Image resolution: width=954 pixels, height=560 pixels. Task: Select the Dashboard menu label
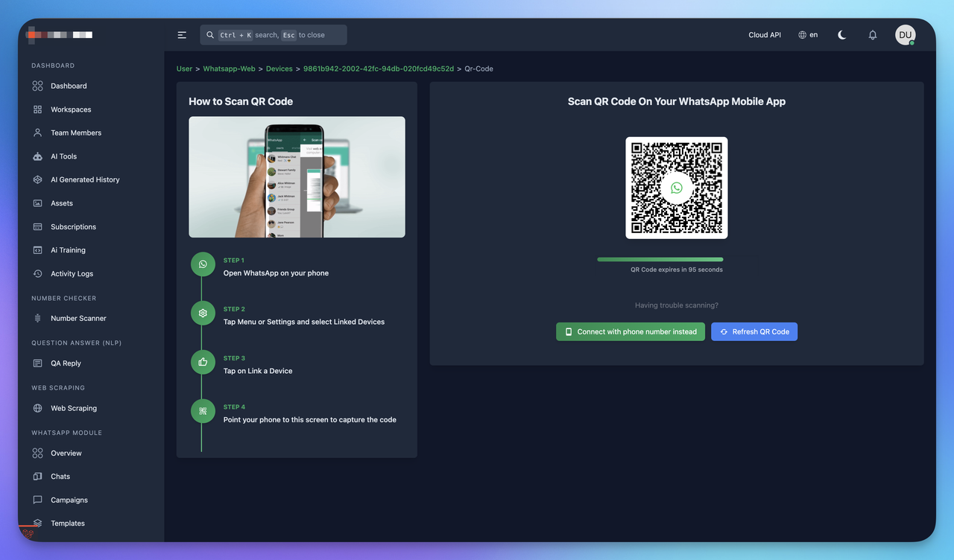pyautogui.click(x=69, y=86)
